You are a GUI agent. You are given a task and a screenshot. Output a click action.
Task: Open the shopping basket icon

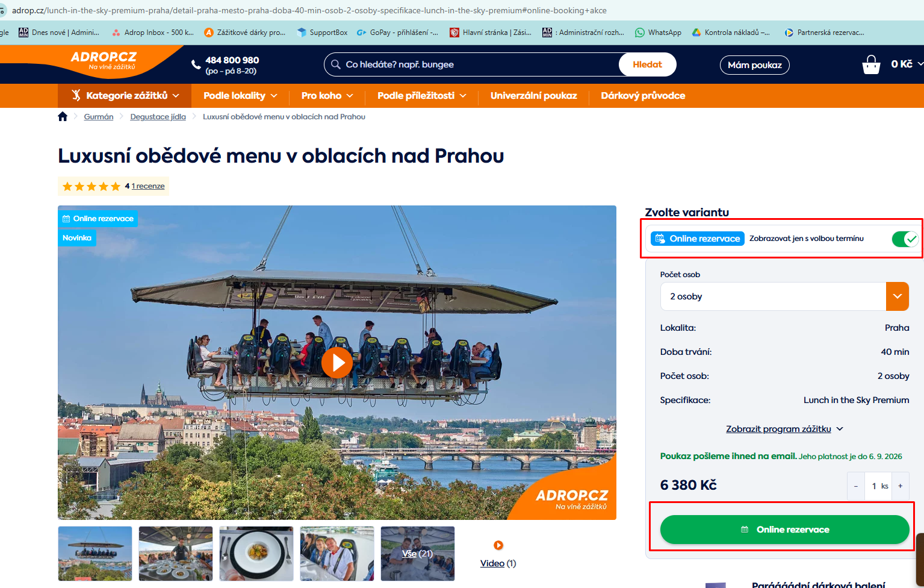tap(871, 64)
